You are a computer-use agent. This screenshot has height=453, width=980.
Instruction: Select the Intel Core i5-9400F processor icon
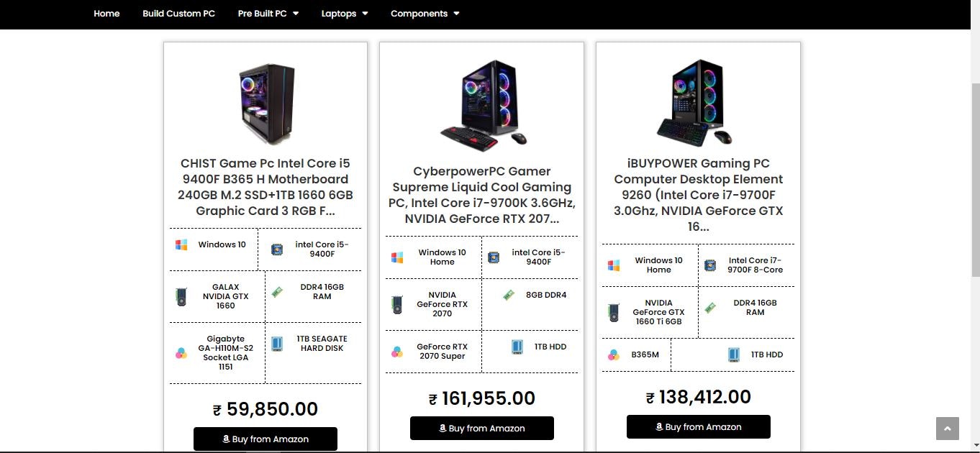pyautogui.click(x=278, y=248)
